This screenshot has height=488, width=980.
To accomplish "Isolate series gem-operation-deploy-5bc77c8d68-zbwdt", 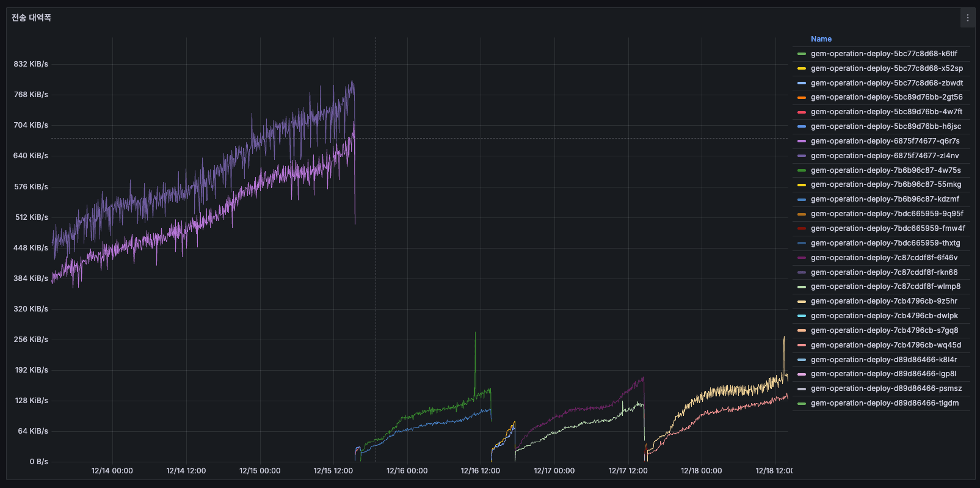I will [x=887, y=83].
